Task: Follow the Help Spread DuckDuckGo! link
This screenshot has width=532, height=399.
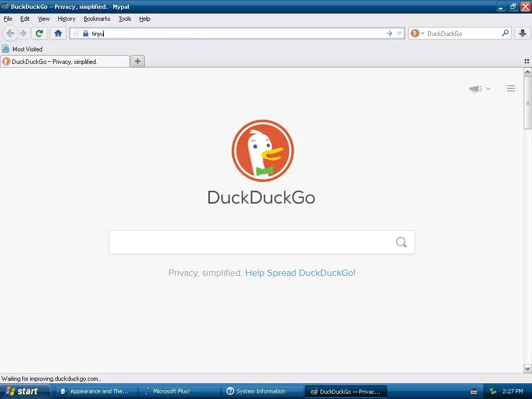Action: pyautogui.click(x=300, y=273)
